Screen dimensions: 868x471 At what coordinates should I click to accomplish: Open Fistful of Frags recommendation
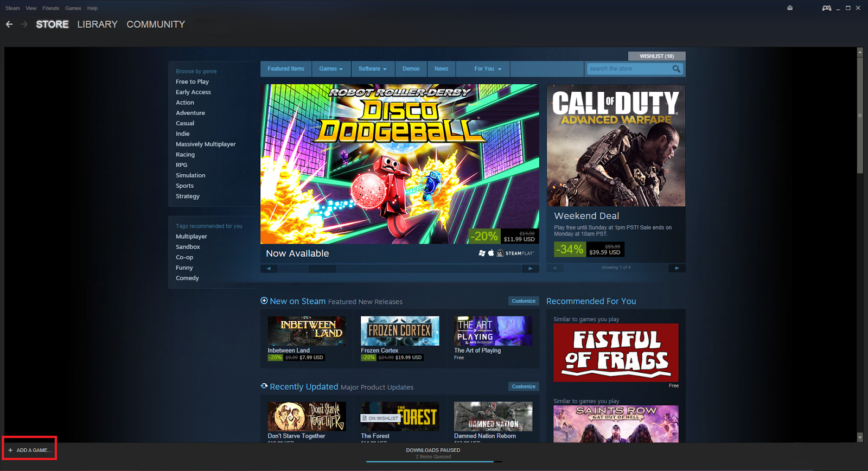[x=616, y=353]
